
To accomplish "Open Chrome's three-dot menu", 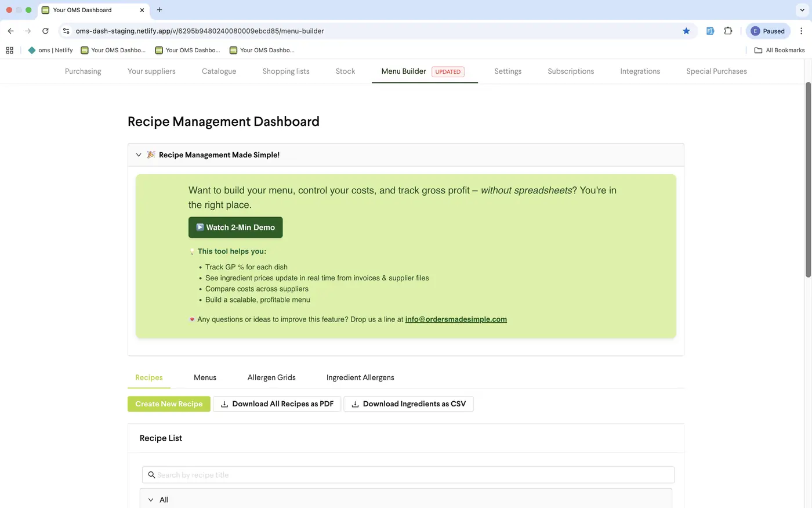I will click(x=801, y=31).
